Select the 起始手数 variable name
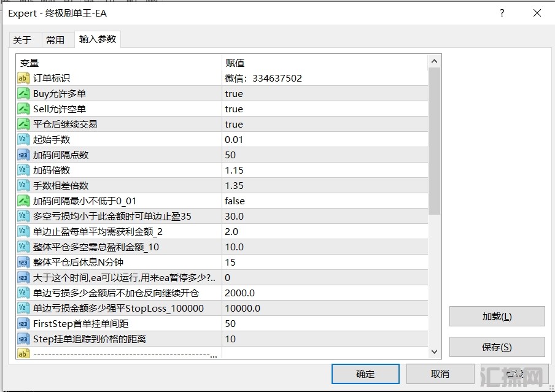 52,139
